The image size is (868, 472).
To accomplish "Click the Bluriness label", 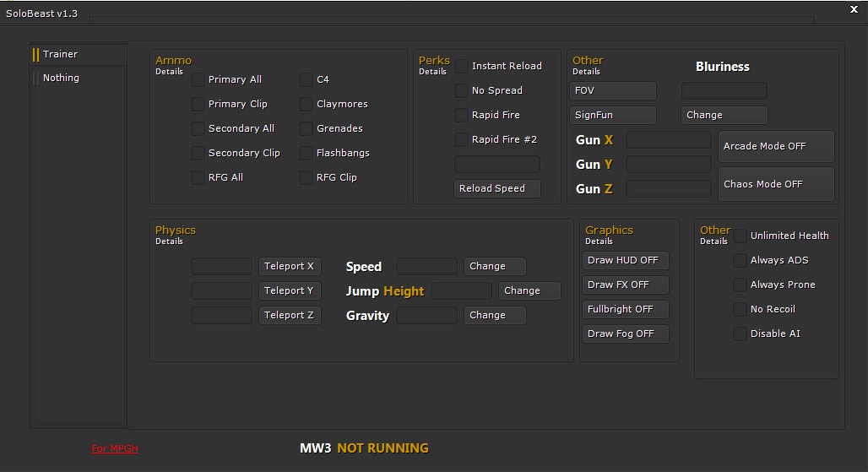I will [723, 67].
